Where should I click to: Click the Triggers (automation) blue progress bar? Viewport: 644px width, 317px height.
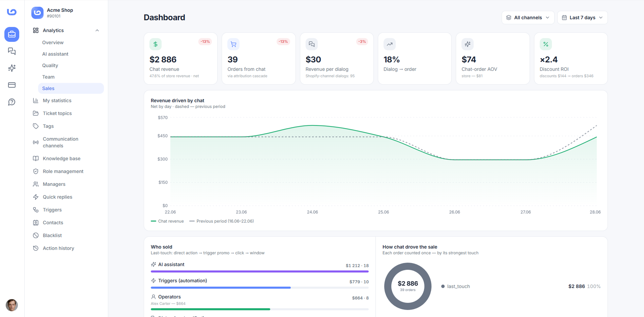[221, 288]
